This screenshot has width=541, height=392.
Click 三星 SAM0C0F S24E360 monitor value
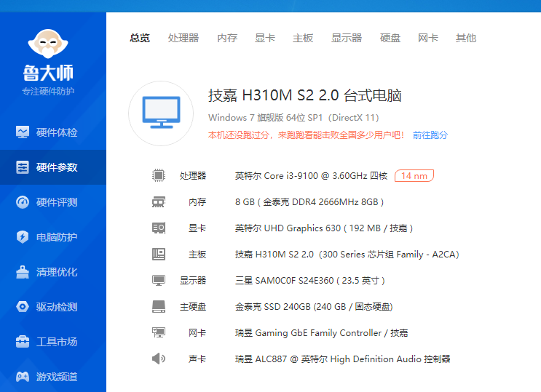310,281
